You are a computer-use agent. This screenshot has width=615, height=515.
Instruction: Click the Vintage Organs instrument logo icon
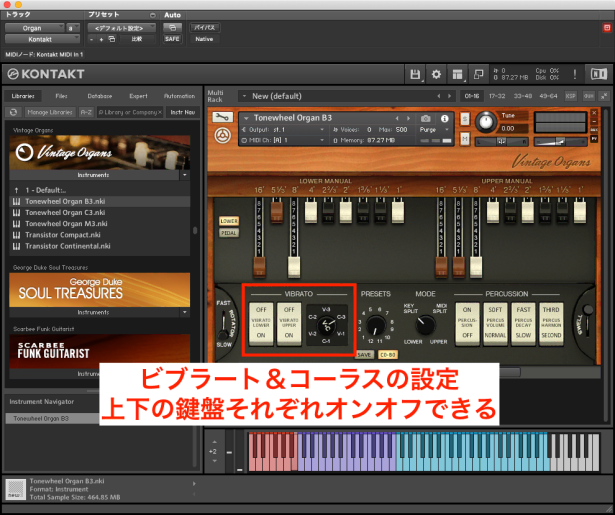223,136
